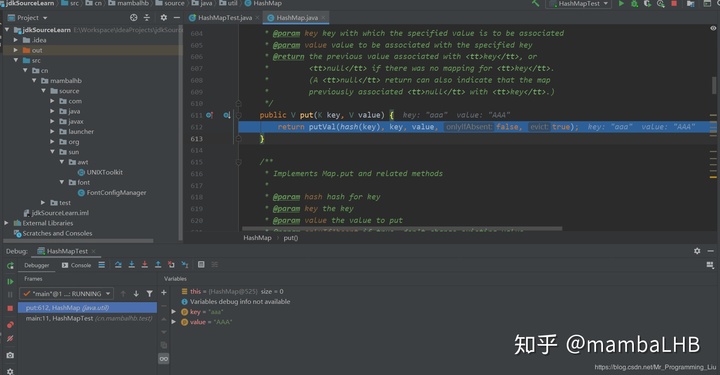
Task: Open Debug panel settings gear at right
Action: click(697, 251)
